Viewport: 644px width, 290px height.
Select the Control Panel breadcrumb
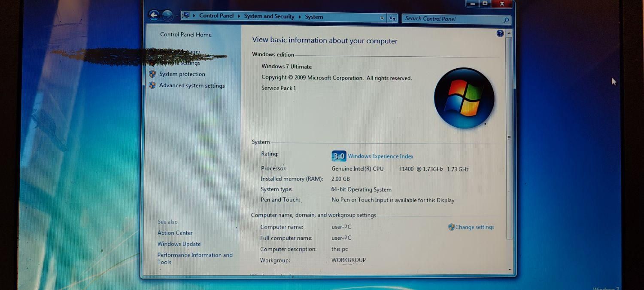click(216, 16)
